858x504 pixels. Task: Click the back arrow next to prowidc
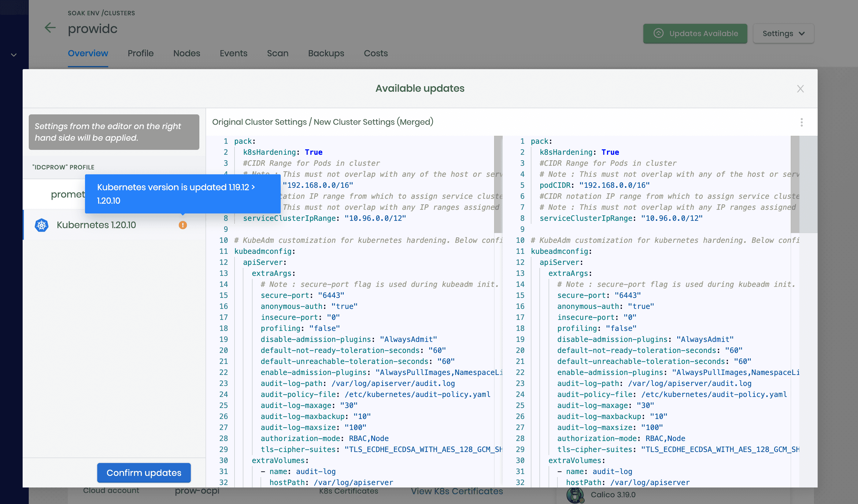[x=50, y=28]
